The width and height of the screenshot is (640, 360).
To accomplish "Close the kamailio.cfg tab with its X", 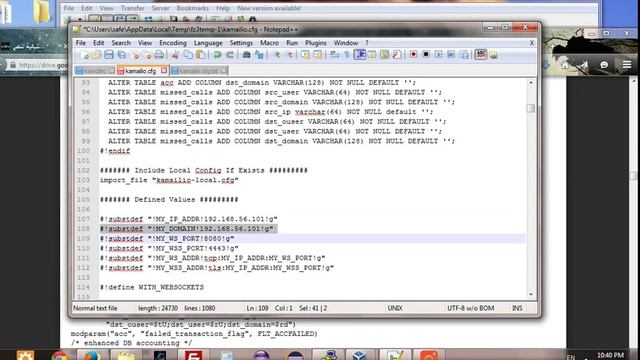I will (x=164, y=71).
